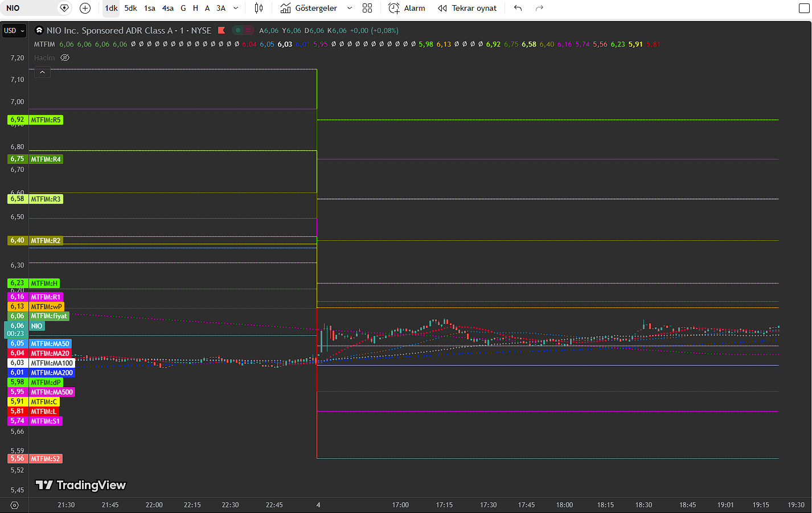Click the MTFIM:dP price label
812x513 pixels.
click(x=46, y=383)
